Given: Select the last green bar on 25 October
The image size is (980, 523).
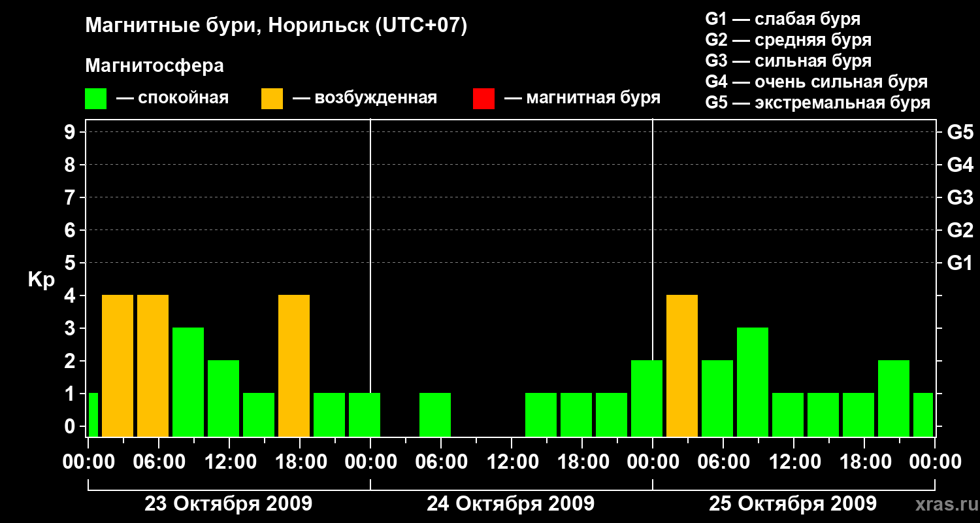Looking at the screenshot, I should point(923,414).
